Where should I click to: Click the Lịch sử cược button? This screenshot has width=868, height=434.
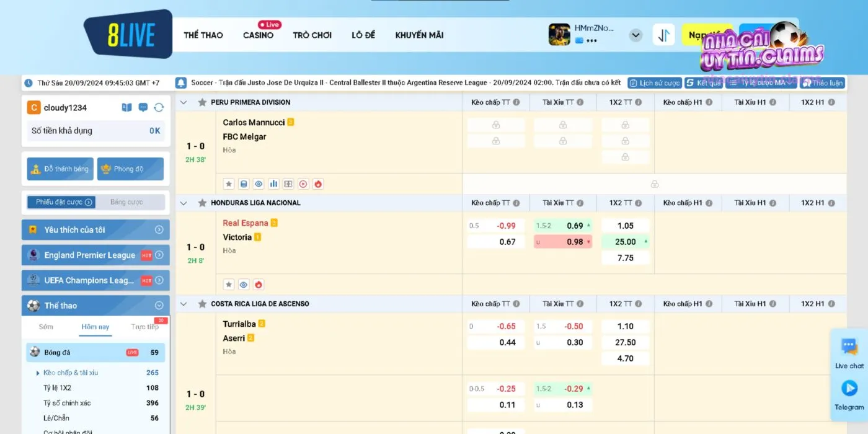click(x=655, y=83)
